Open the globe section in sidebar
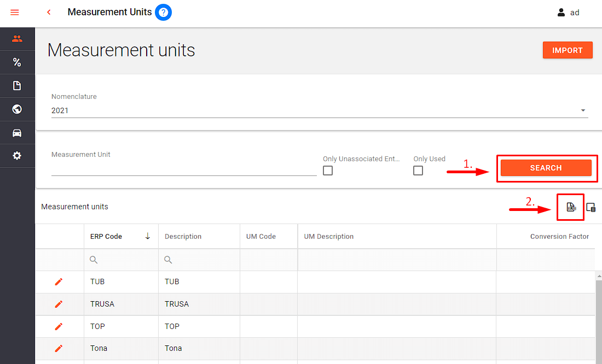 (x=17, y=109)
